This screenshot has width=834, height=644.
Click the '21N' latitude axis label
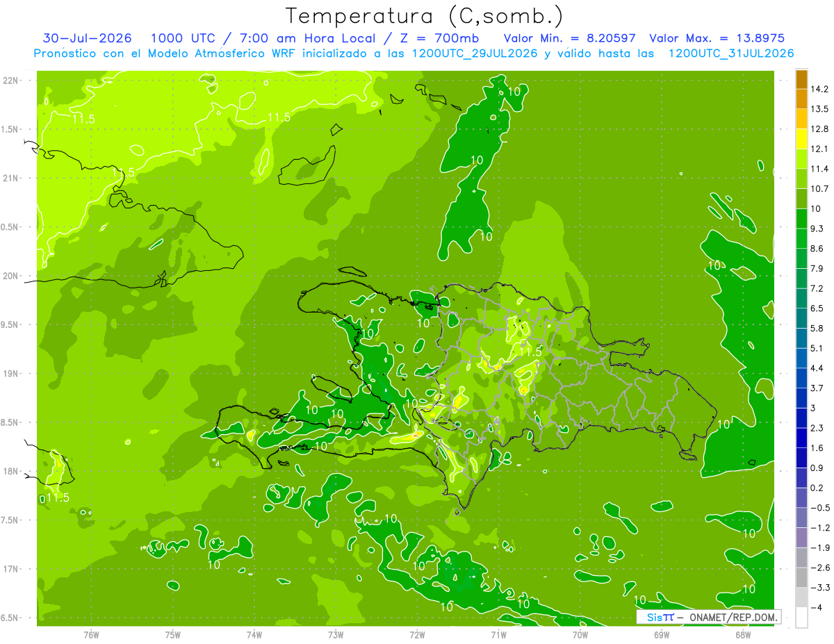pyautogui.click(x=12, y=178)
